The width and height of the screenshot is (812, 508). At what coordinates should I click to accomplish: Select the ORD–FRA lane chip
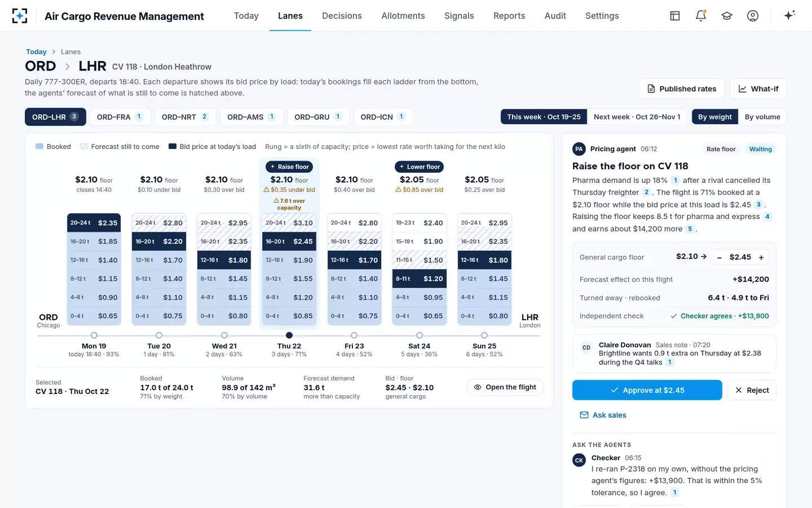click(120, 117)
